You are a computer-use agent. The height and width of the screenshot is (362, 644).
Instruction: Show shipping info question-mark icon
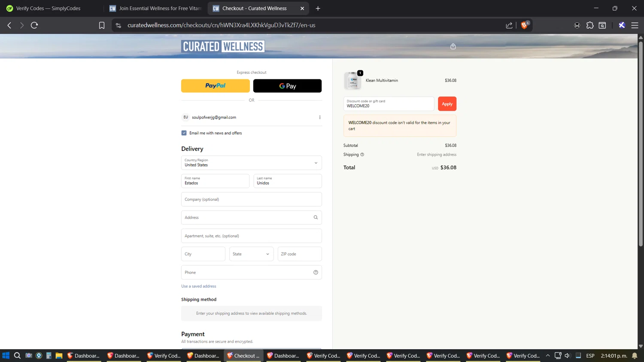click(362, 154)
